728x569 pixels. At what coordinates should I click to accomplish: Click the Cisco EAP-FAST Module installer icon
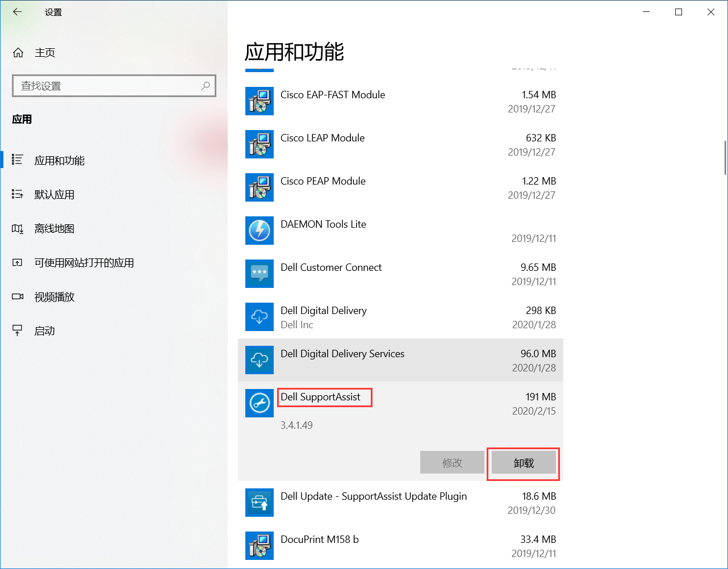point(260,101)
